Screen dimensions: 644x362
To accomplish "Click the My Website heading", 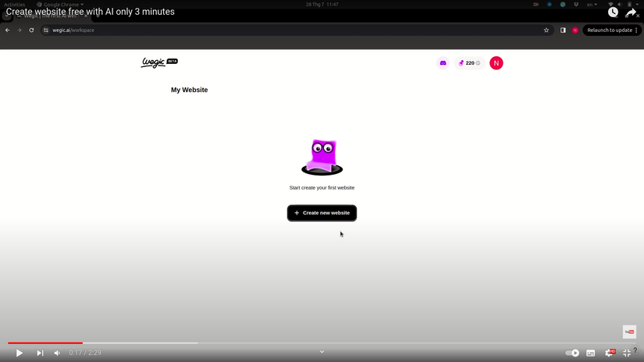I will [x=190, y=90].
